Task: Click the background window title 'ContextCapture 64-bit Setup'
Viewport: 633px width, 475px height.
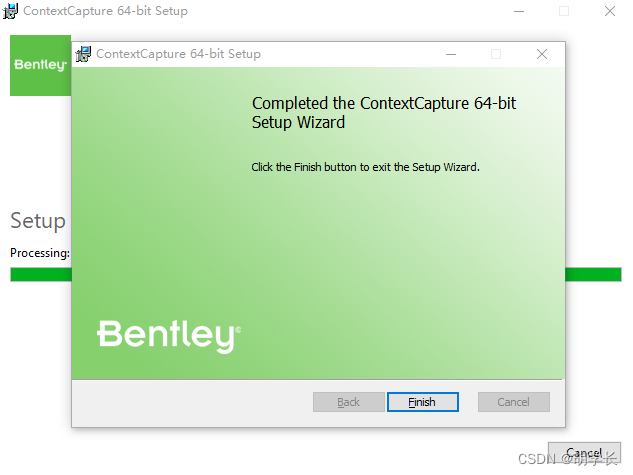Action: pyautogui.click(x=105, y=11)
